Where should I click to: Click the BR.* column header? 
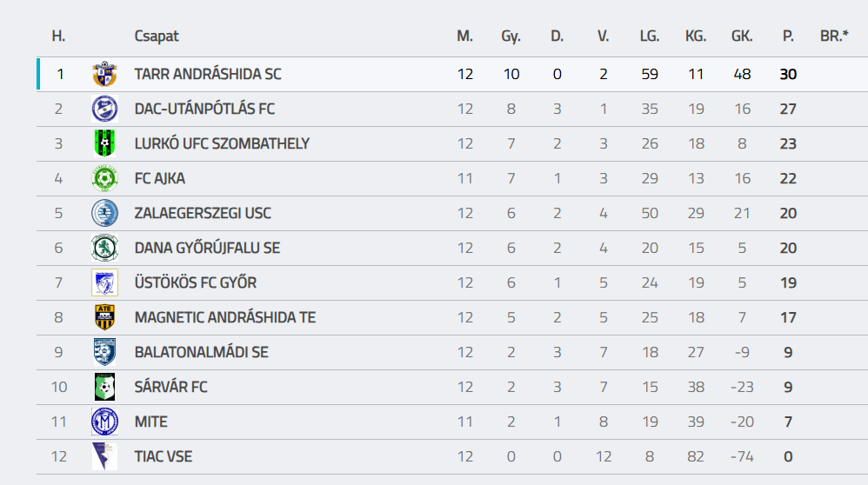click(834, 37)
